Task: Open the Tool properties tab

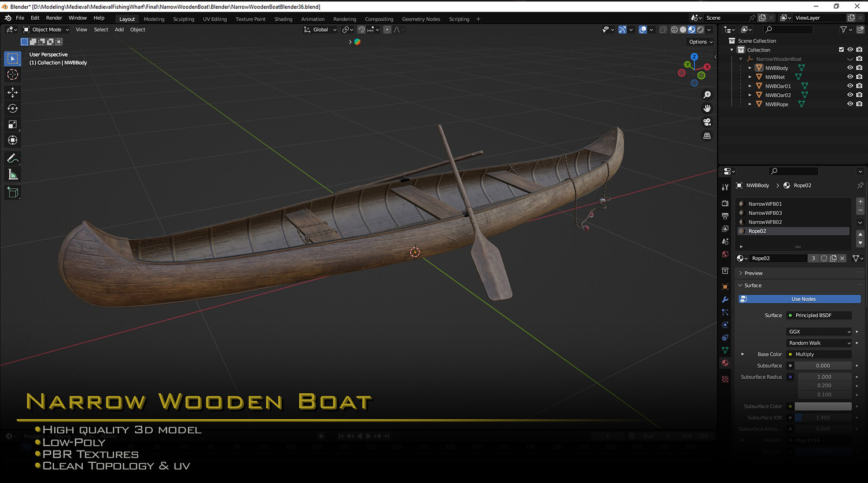Action: [x=725, y=187]
